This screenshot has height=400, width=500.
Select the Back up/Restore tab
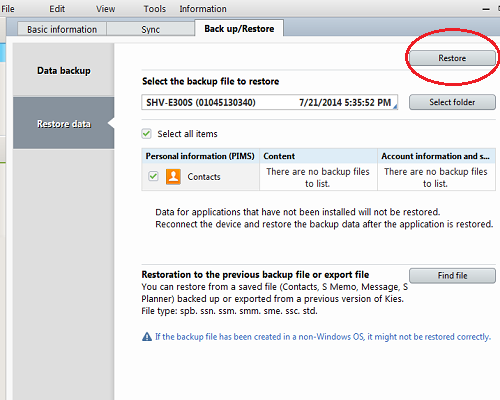[x=239, y=29]
